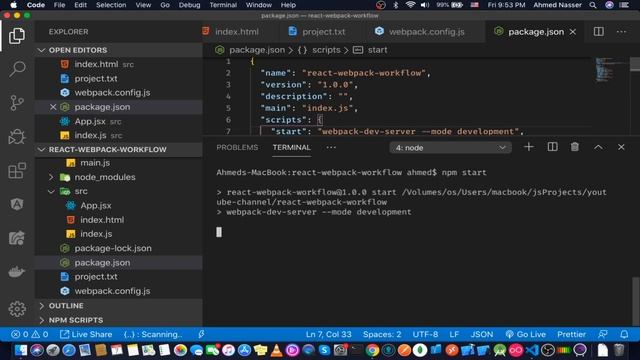Split the editor to the right
The image size is (640, 360).
pos(598,31)
